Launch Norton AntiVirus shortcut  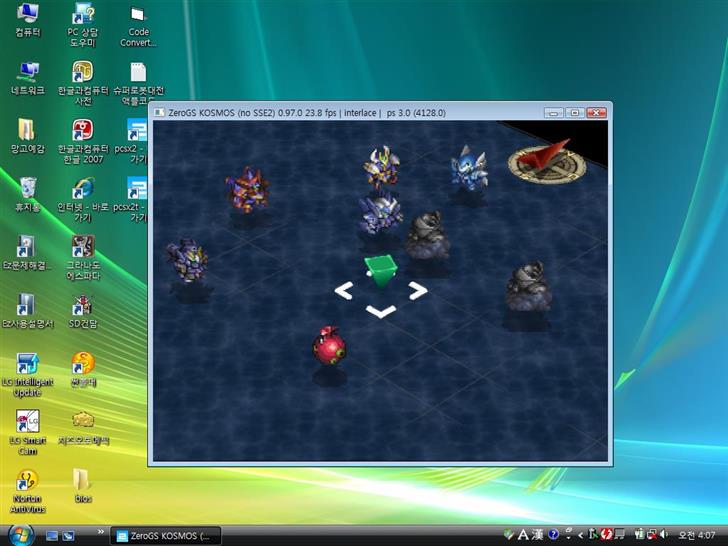click(27, 491)
